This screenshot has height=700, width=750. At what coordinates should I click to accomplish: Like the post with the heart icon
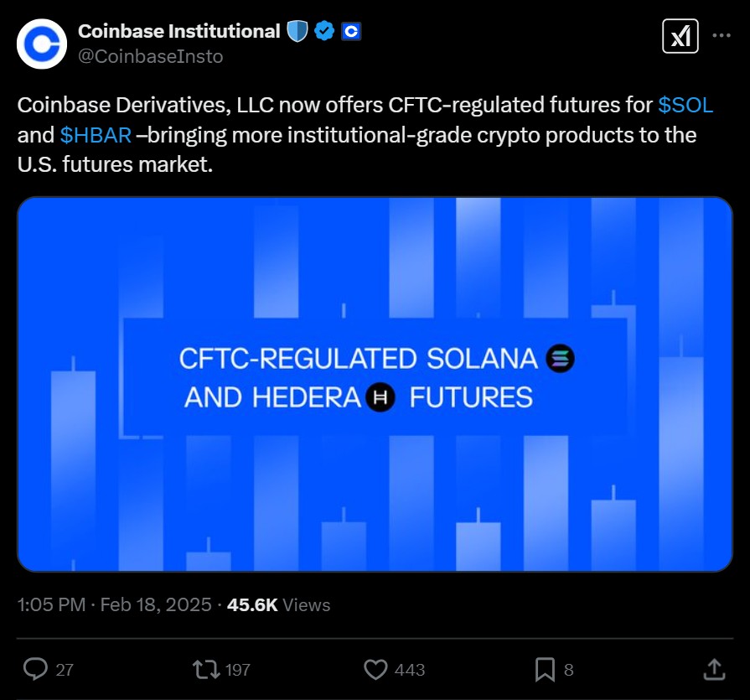[x=376, y=669]
